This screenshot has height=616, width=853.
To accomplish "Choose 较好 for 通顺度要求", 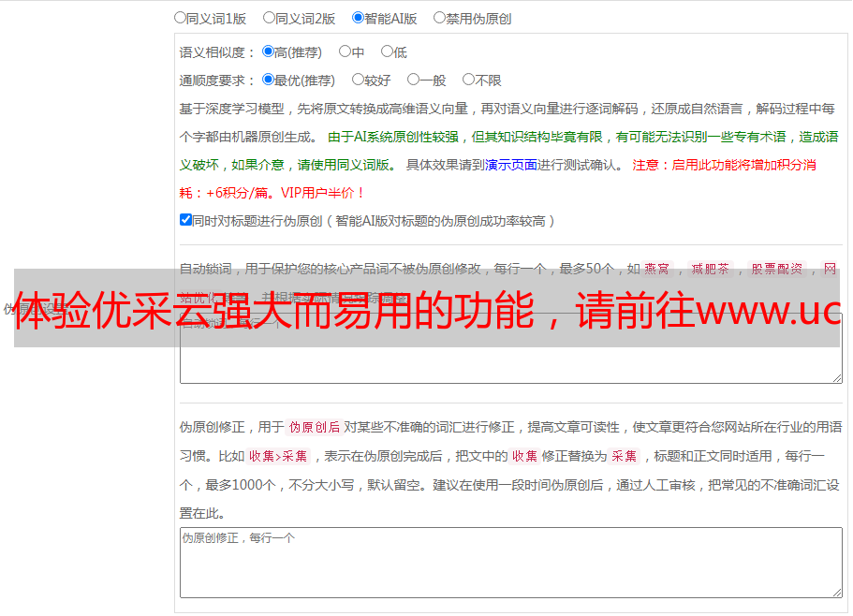I will click(358, 81).
